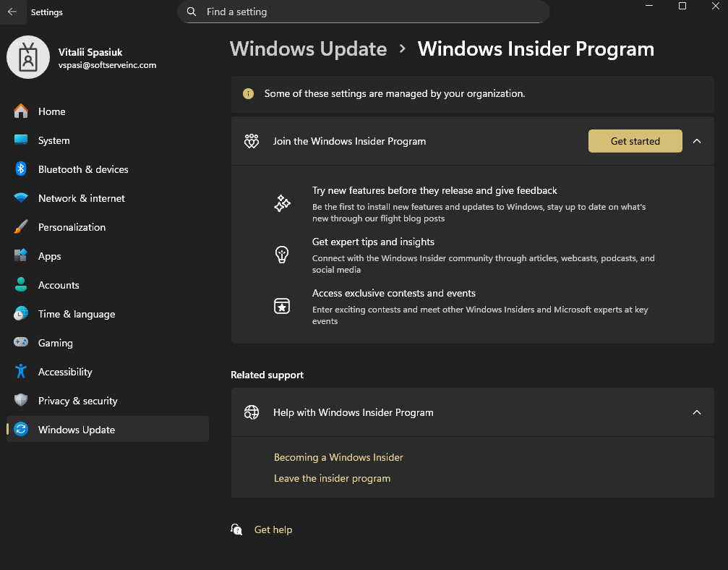This screenshot has height=570, width=728.
Task: Click the Get help chat bubble icon
Action: point(236,529)
